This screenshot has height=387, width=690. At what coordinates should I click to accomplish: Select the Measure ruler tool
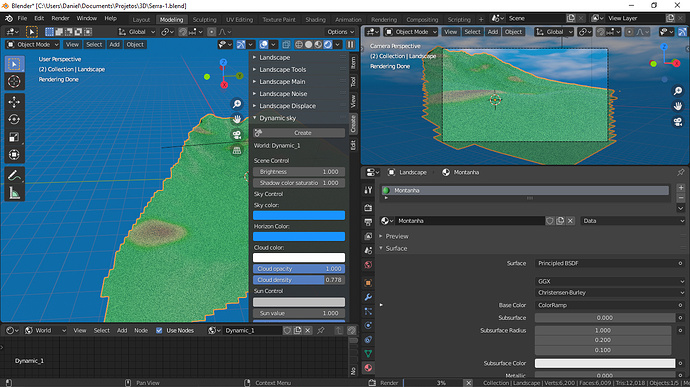(14, 193)
